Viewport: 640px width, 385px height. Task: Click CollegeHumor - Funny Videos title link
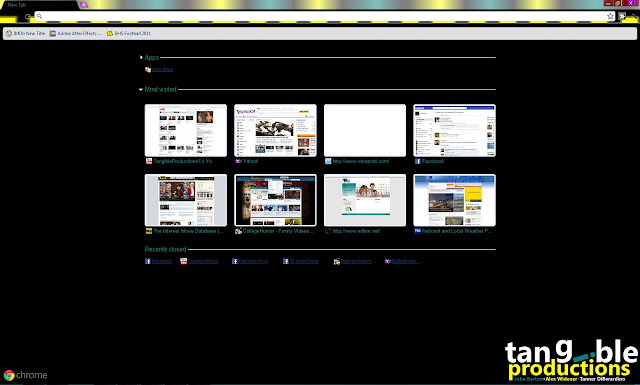tap(278, 231)
